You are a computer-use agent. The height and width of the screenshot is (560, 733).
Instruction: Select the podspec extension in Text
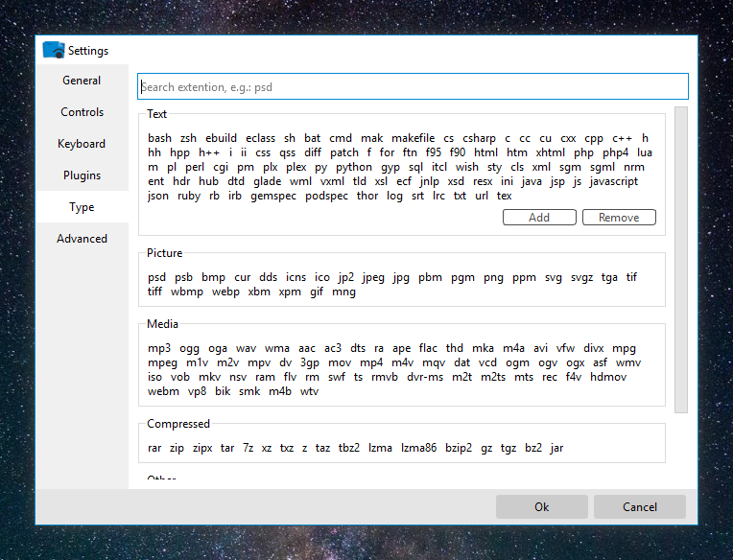click(326, 197)
